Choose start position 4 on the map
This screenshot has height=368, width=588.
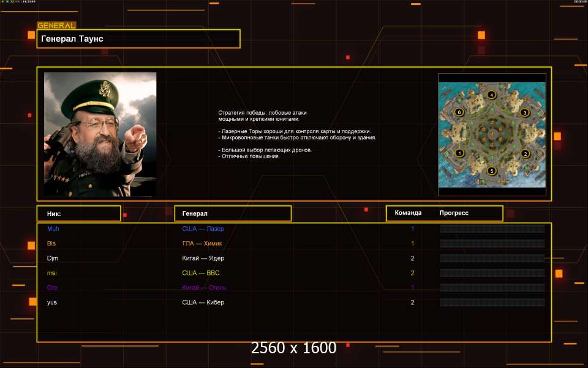[x=491, y=95]
